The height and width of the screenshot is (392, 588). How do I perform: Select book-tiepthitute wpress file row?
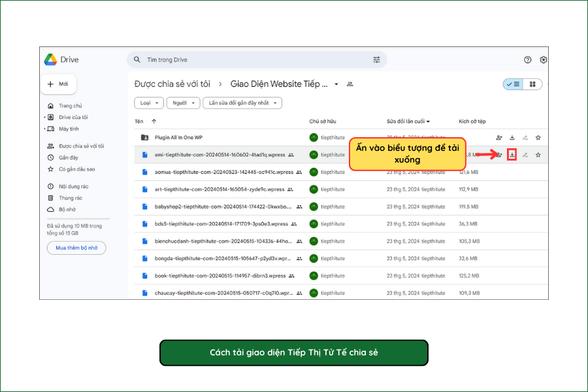click(x=341, y=276)
